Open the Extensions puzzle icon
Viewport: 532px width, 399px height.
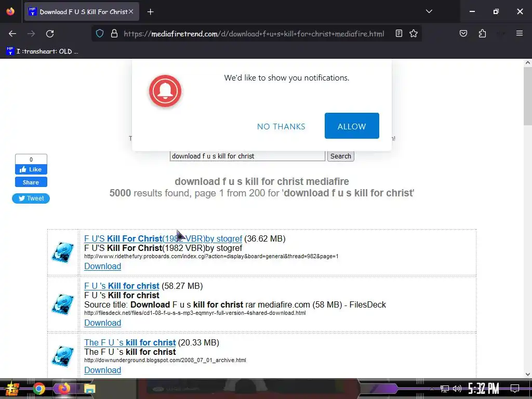pos(482,33)
